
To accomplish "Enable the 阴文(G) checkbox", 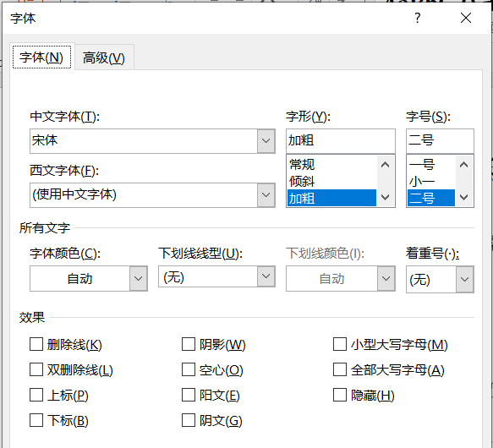I will [x=189, y=420].
